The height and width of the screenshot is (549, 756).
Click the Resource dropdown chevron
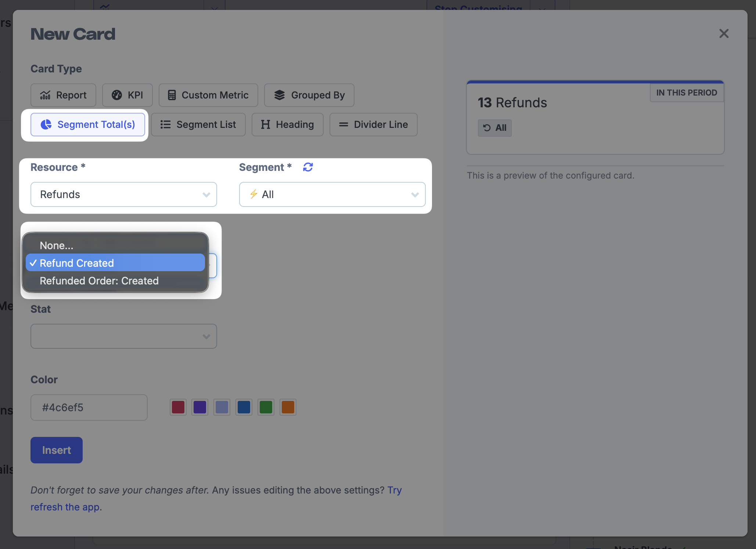click(x=206, y=195)
